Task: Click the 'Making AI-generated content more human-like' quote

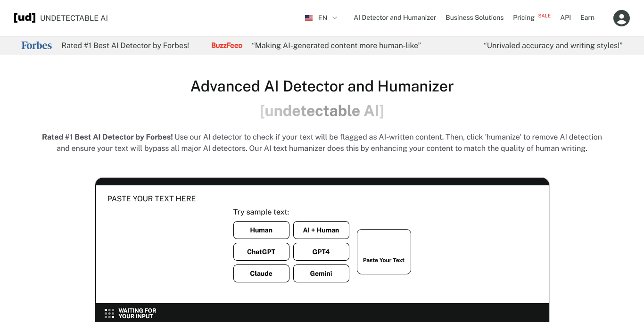Action: [x=336, y=45]
